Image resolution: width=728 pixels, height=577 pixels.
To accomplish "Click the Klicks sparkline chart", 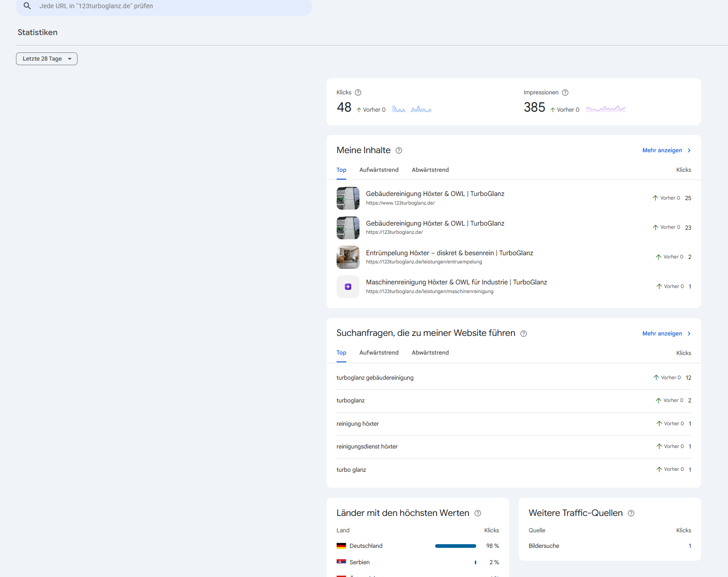I will tap(412, 109).
